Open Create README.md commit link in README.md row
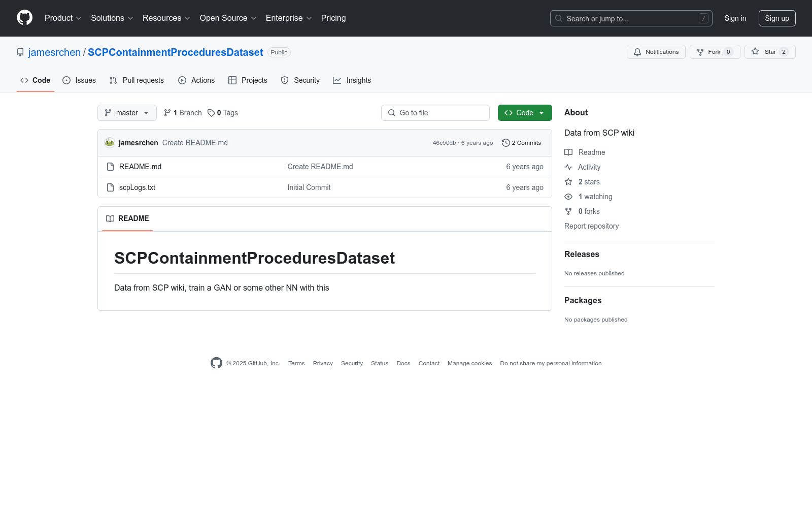 tap(320, 167)
